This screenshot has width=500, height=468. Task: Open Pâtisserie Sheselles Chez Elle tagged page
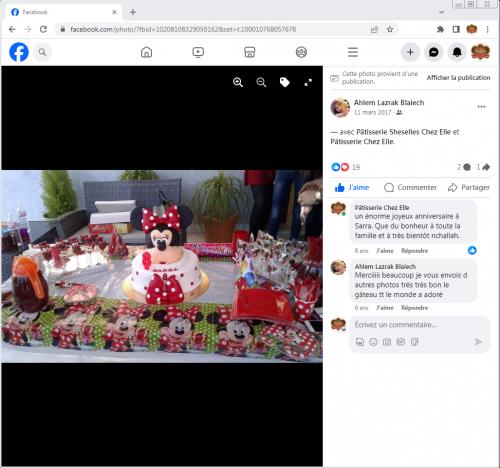pos(403,132)
